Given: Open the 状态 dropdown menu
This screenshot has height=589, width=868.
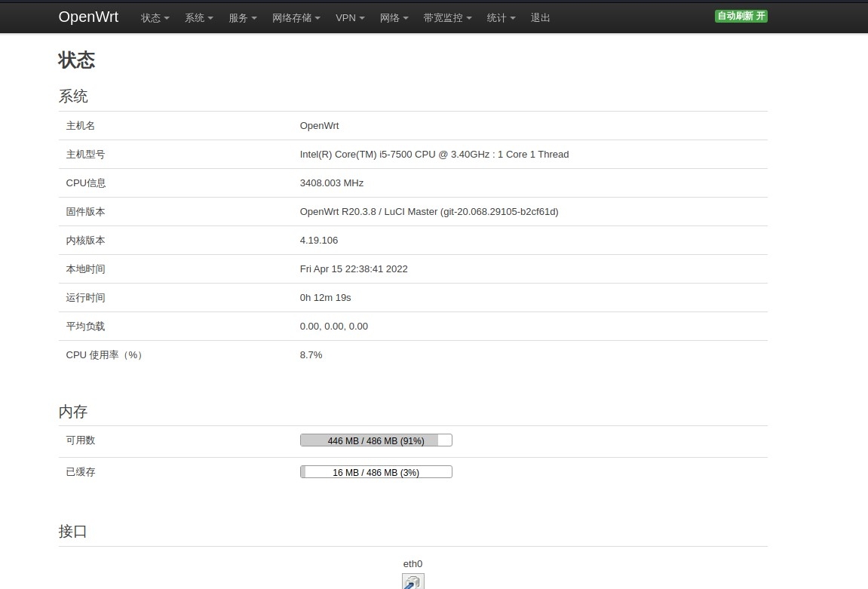Looking at the screenshot, I should [155, 18].
